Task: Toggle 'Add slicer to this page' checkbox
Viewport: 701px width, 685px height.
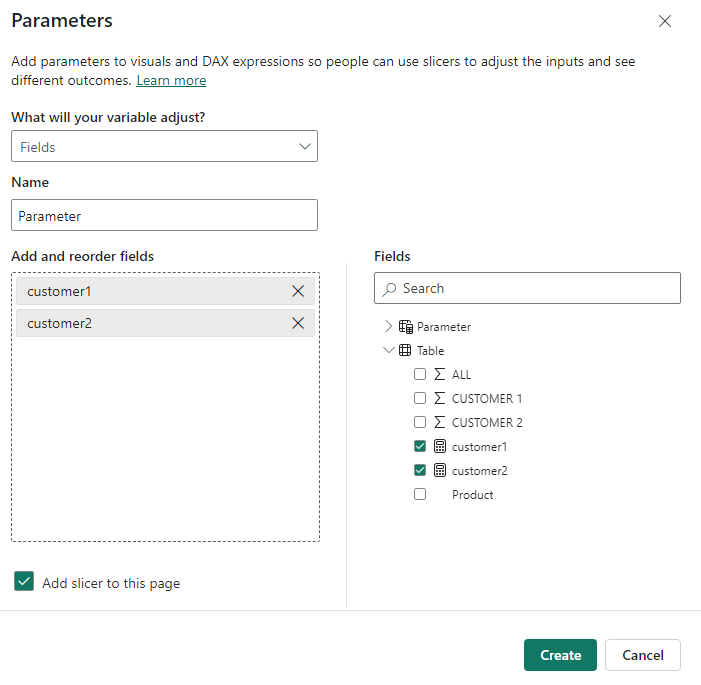Action: coord(24,582)
